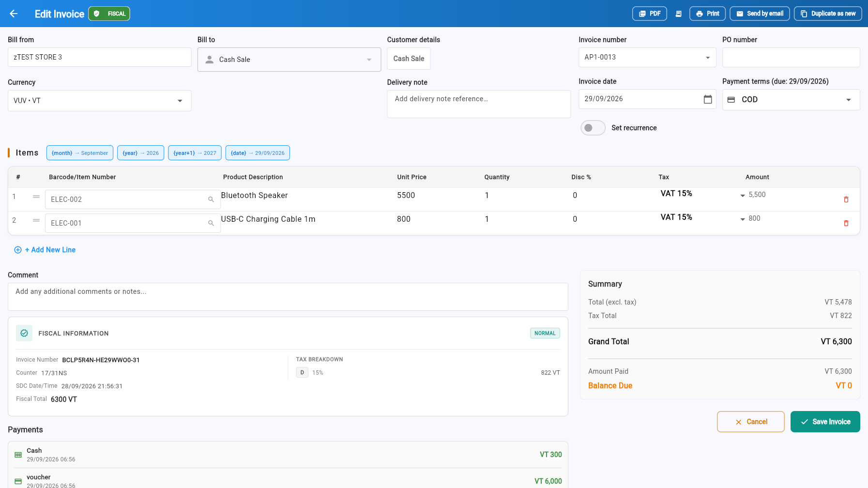Viewport: 868px width, 488px height.
Task: Expand the Currency VUV dropdown
Action: [99, 101]
